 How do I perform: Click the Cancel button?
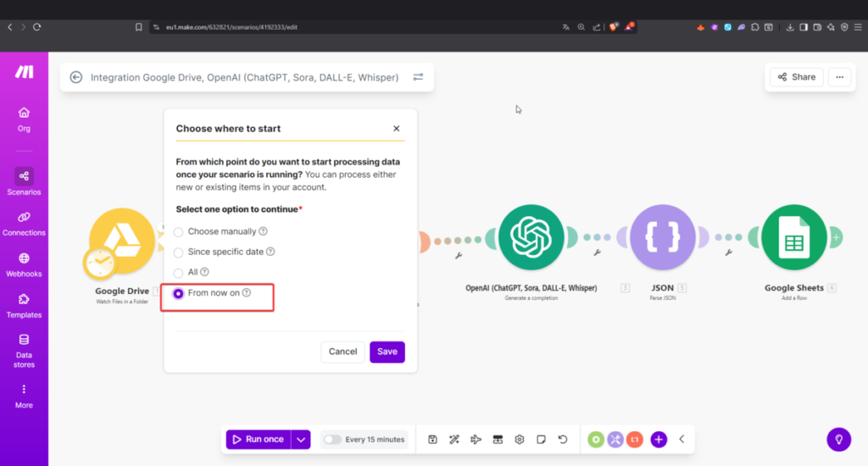click(x=342, y=352)
